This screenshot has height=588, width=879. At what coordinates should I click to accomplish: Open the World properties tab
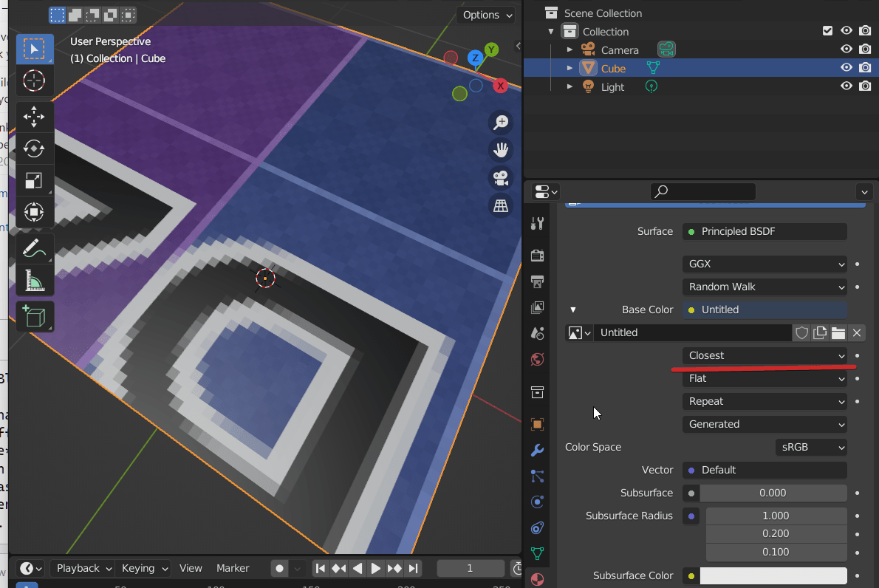click(x=537, y=360)
